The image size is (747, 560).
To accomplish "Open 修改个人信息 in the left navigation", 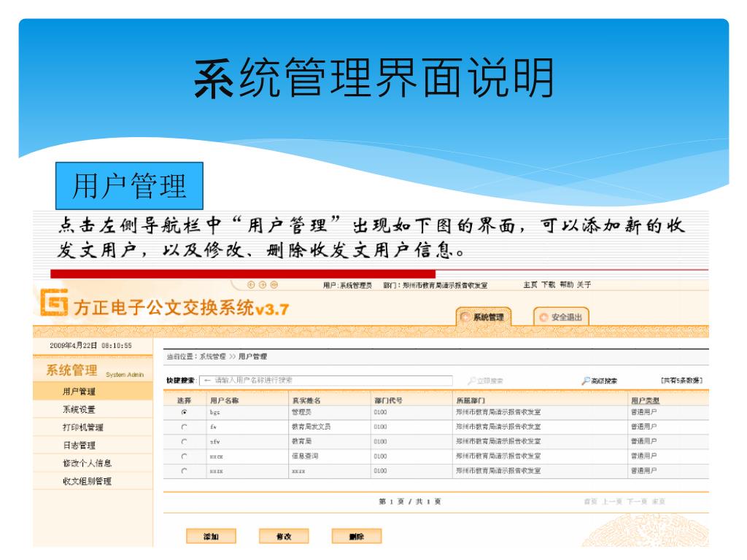I will (88, 463).
